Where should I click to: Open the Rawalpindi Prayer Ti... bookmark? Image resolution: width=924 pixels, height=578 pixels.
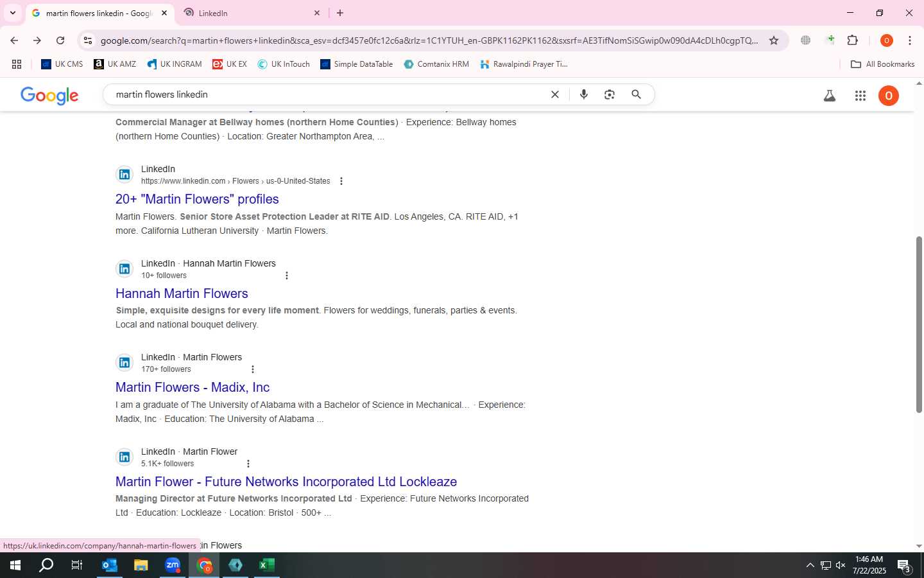pos(524,64)
